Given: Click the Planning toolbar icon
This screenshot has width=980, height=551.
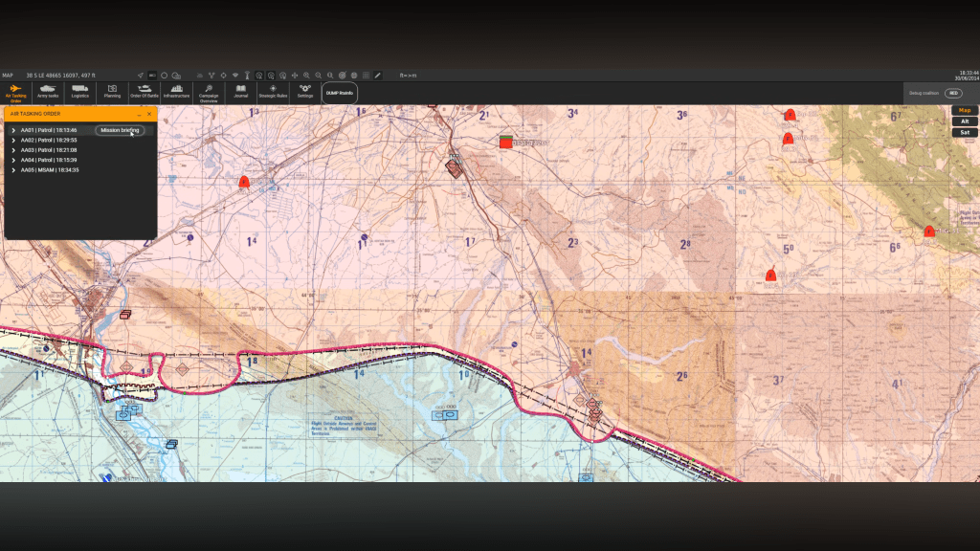Looking at the screenshot, I should [x=112, y=92].
